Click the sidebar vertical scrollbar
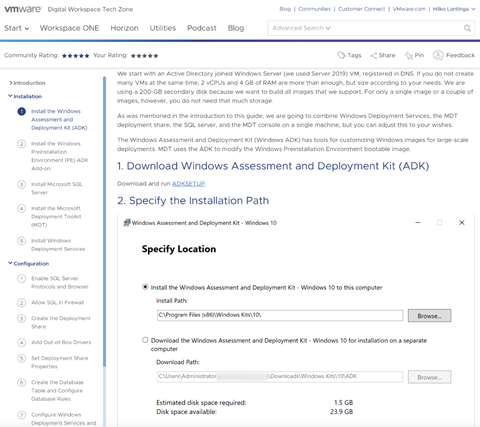The image size is (480, 427). (x=104, y=220)
